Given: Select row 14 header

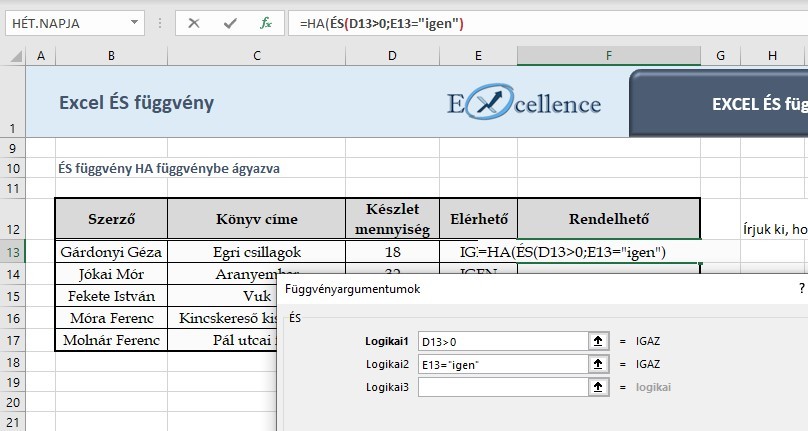Looking at the screenshot, I should (13, 274).
